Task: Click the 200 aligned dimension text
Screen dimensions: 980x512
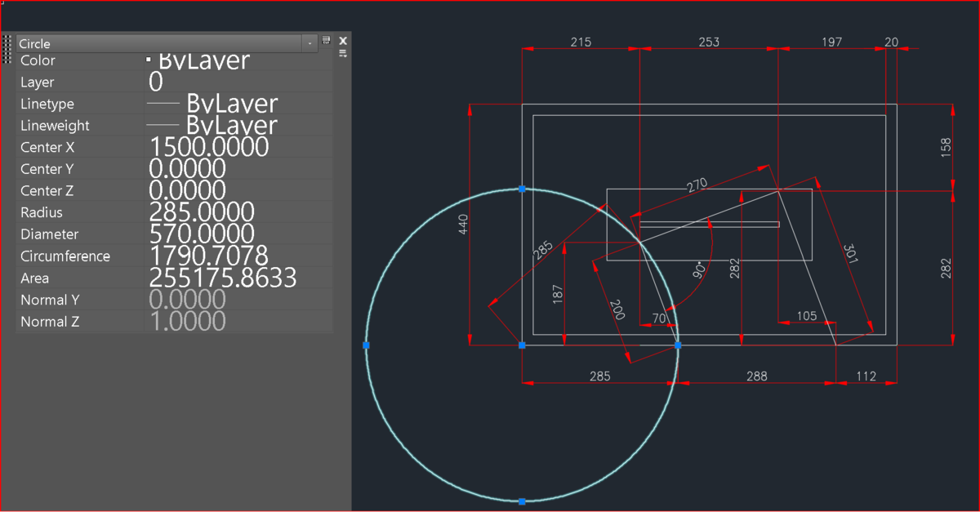Action: click(617, 309)
